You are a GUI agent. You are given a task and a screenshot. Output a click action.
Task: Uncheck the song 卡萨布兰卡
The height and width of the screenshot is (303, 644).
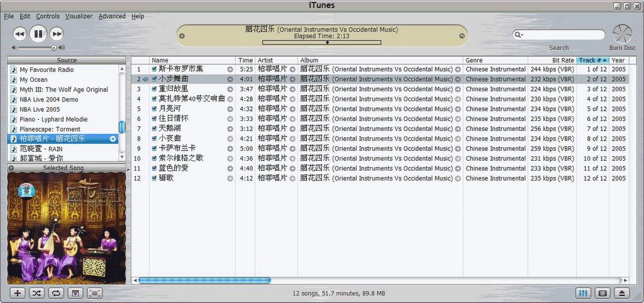[154, 149]
